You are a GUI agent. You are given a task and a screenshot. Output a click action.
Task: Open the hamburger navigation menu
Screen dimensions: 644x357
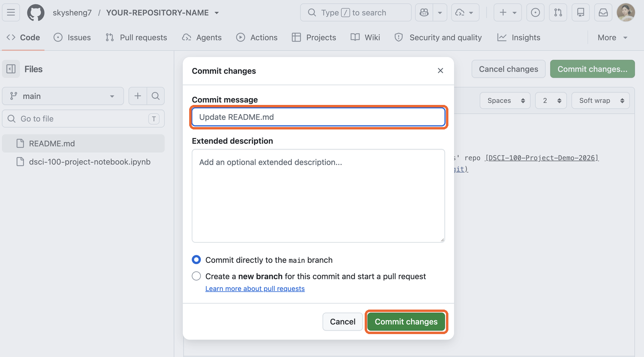(11, 12)
